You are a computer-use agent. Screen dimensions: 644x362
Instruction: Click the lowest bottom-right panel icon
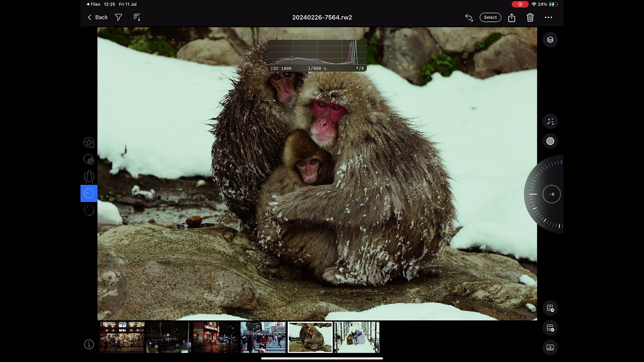coord(550,347)
